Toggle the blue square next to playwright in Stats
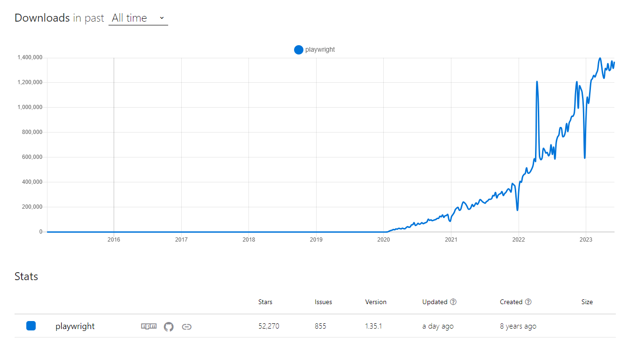The height and width of the screenshot is (353, 644). (x=31, y=326)
